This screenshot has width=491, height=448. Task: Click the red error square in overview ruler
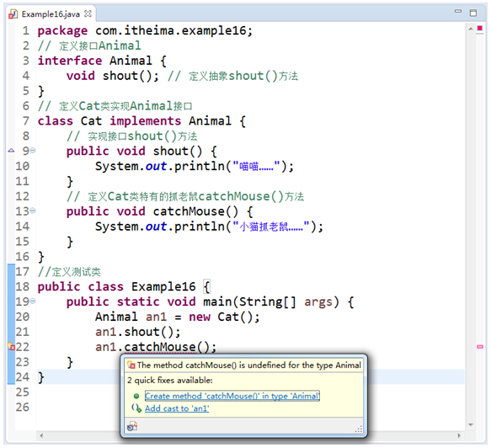(479, 28)
